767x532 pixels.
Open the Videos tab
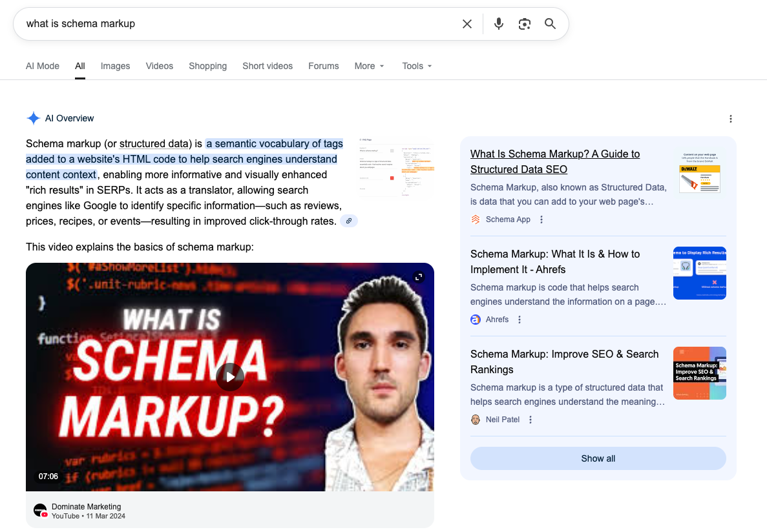pos(160,66)
